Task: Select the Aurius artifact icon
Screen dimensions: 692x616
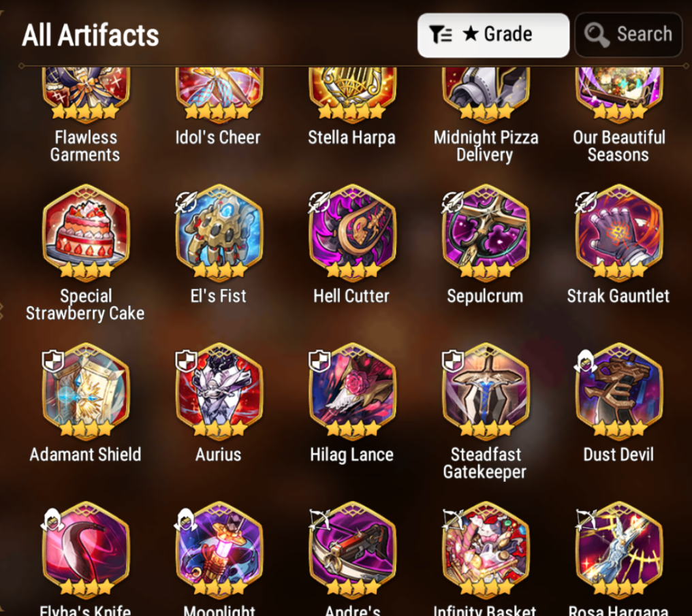Action: [x=219, y=392]
